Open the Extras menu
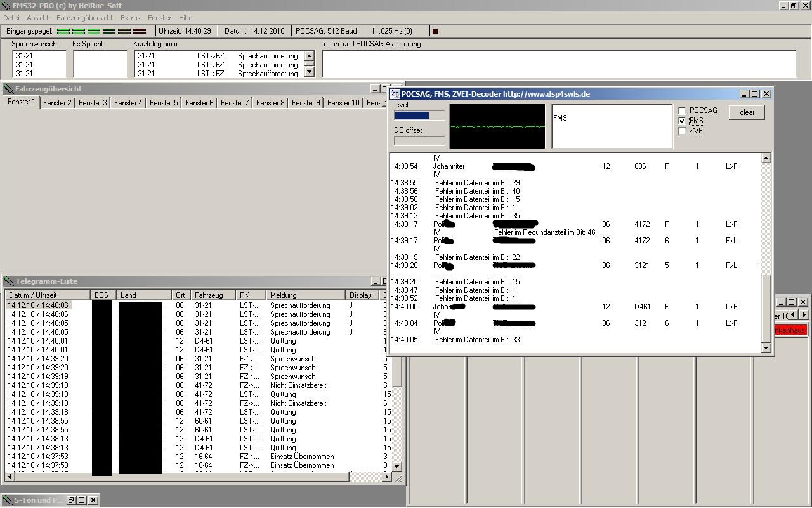The width and height of the screenshot is (812, 508). [x=131, y=18]
